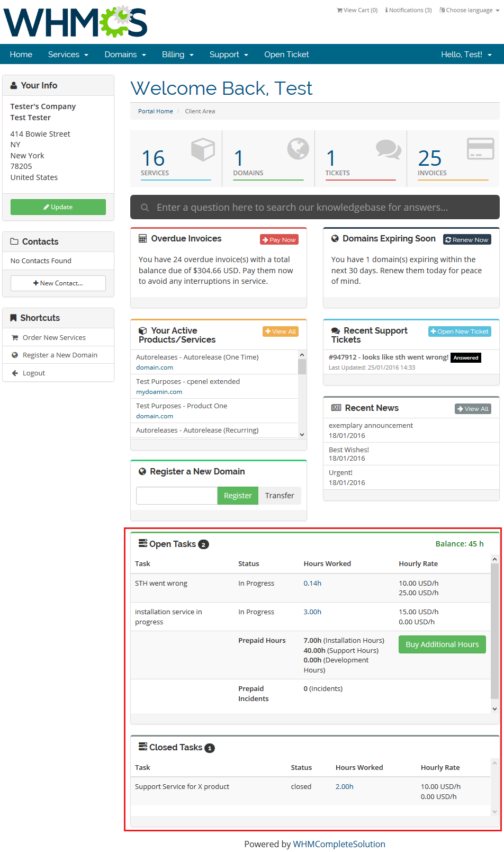The width and height of the screenshot is (504, 852).
Task: Click the Recent News newspaper icon
Action: (336, 408)
